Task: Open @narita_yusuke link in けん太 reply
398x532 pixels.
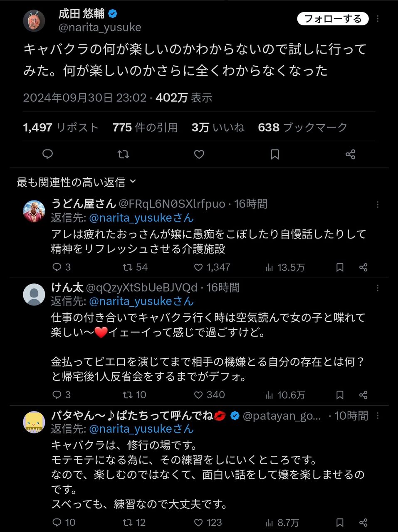Action: 141,301
